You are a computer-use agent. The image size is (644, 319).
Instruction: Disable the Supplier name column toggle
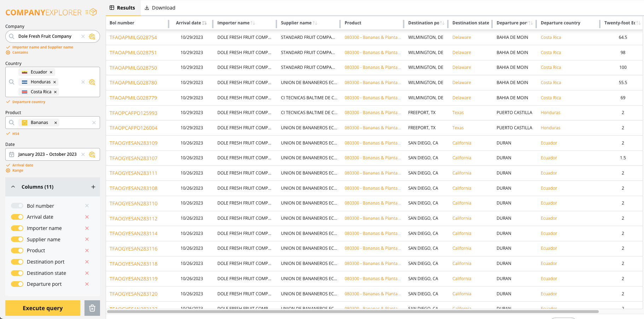(x=17, y=239)
